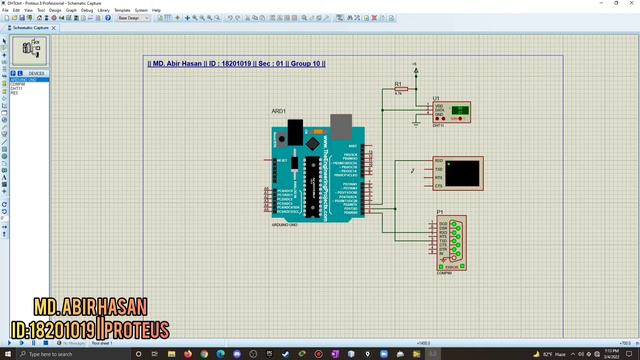Open the Library menu

pyautogui.click(x=103, y=10)
